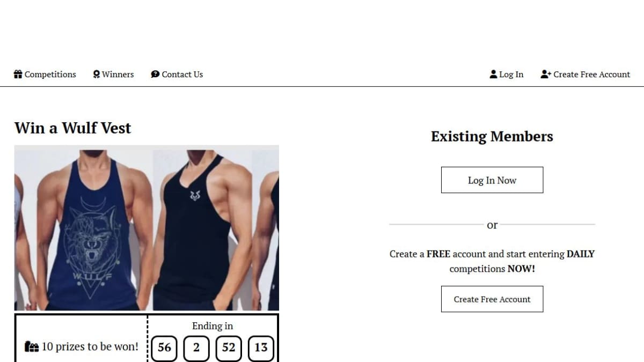
Task: Click the countdown box showing 13
Action: [261, 348]
